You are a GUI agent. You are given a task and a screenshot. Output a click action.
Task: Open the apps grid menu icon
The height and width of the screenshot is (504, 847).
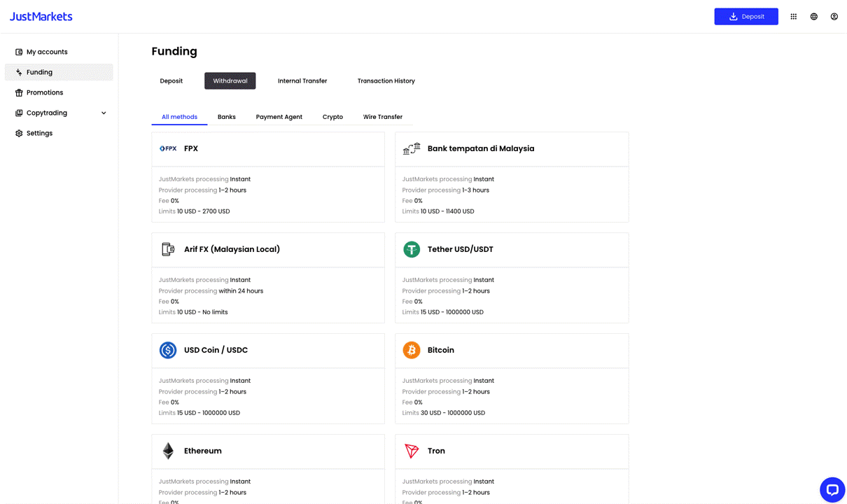pyautogui.click(x=793, y=17)
